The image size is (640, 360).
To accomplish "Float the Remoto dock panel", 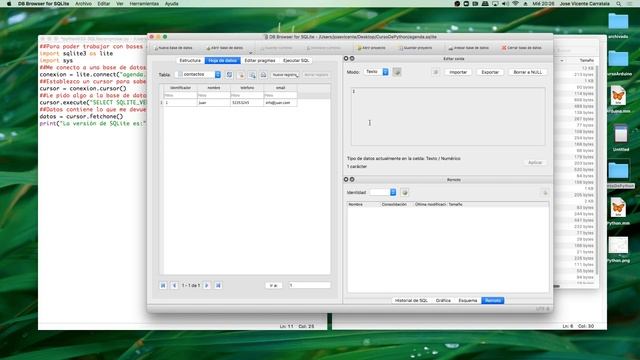I will pyautogui.click(x=352, y=180).
